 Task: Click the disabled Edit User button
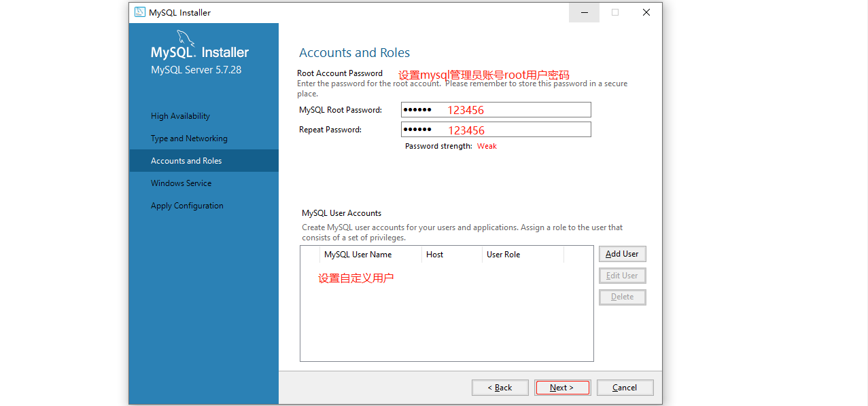[622, 276]
